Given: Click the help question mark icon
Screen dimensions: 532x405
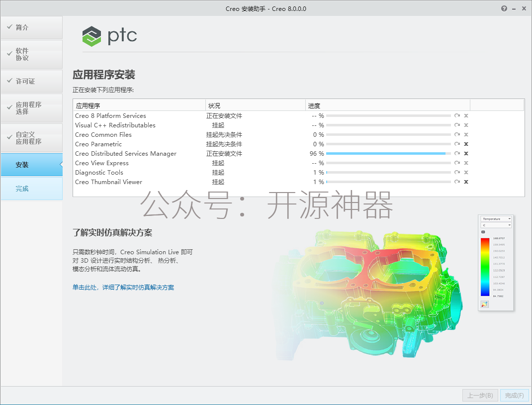Looking at the screenshot, I should (x=504, y=8).
